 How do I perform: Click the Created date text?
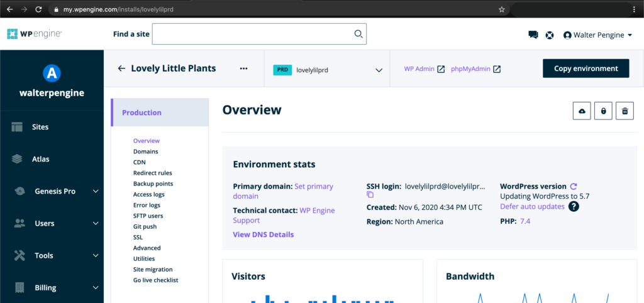pos(425,207)
